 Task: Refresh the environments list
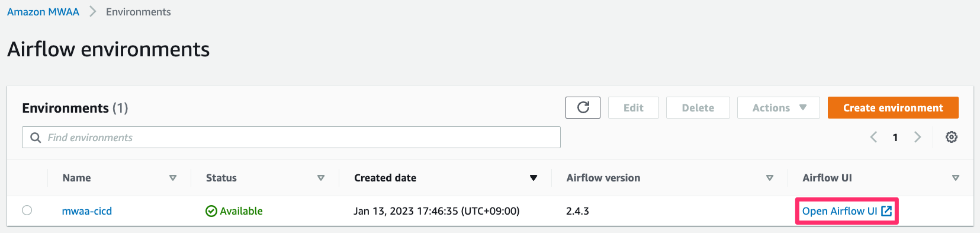[583, 108]
